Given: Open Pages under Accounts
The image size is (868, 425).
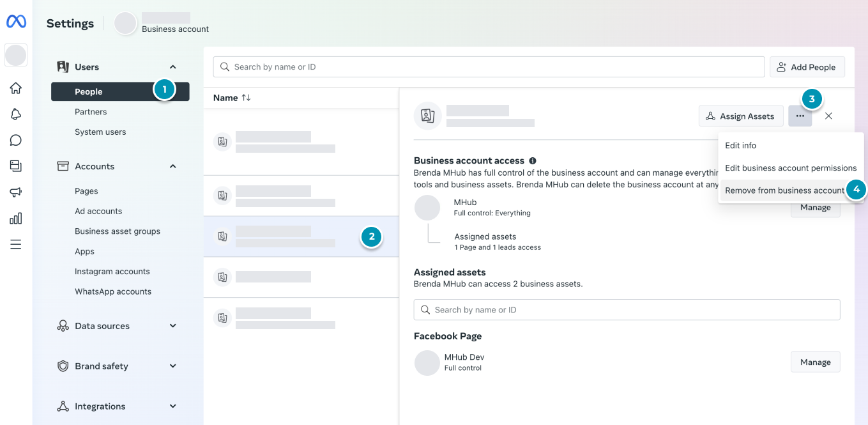Looking at the screenshot, I should (x=86, y=191).
